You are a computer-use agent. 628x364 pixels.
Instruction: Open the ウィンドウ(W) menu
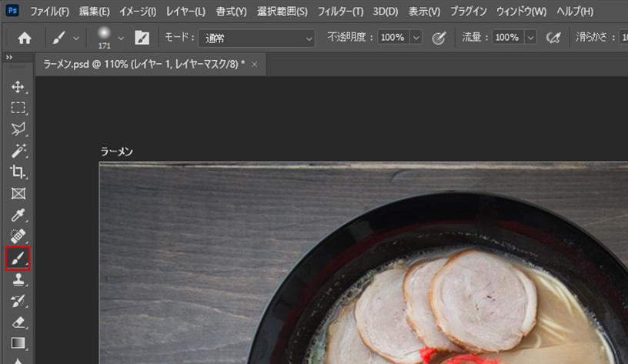click(x=522, y=12)
